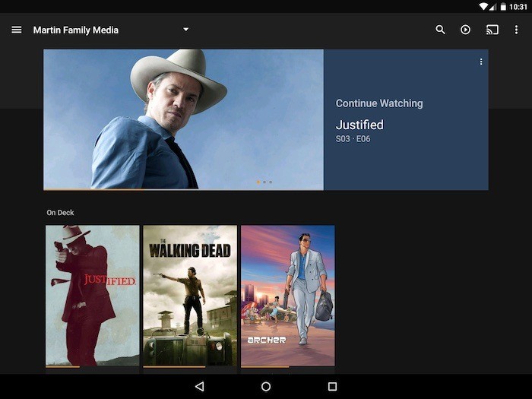532x399 pixels.
Task: Open the hamburger navigation menu
Action: pos(16,30)
